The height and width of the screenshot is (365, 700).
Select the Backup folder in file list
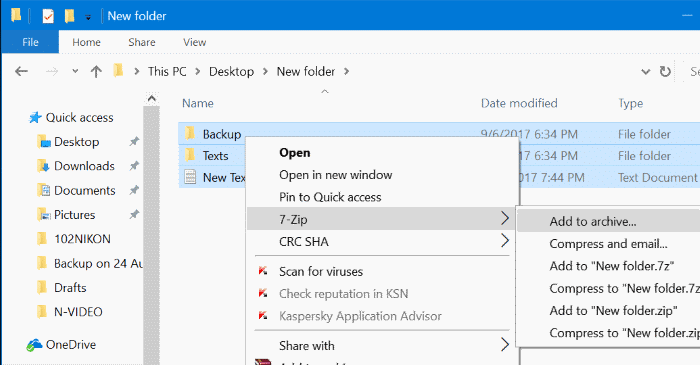[x=221, y=134]
